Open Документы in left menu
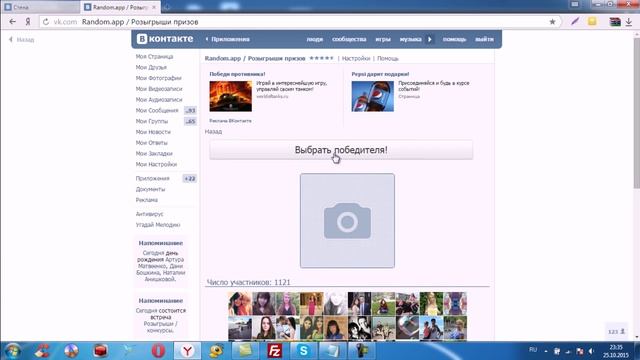 tap(150, 189)
